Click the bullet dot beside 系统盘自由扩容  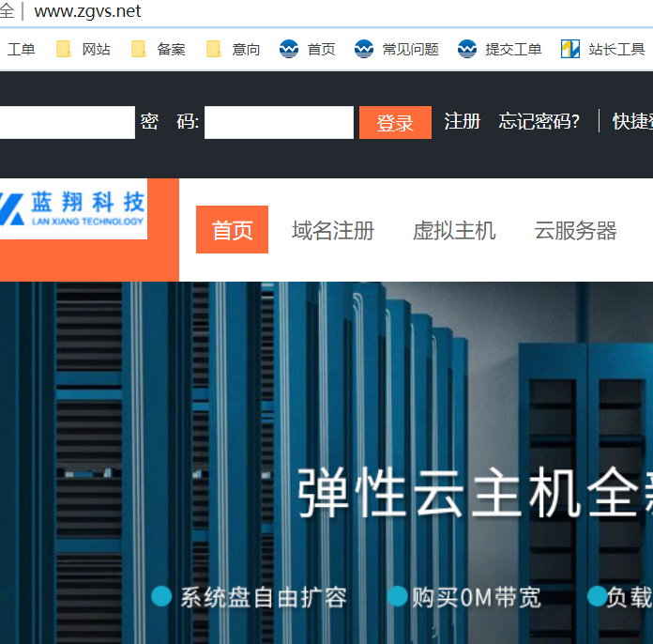[x=161, y=596]
